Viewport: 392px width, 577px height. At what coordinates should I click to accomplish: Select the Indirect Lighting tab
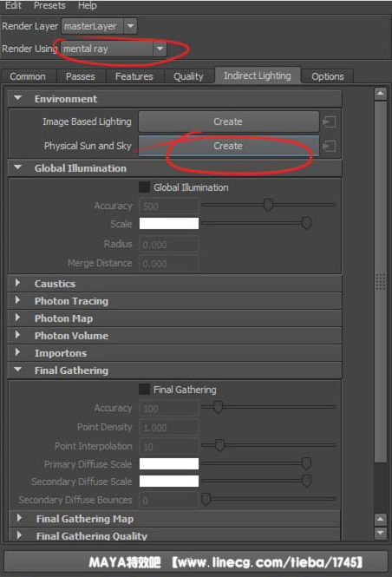(x=258, y=75)
